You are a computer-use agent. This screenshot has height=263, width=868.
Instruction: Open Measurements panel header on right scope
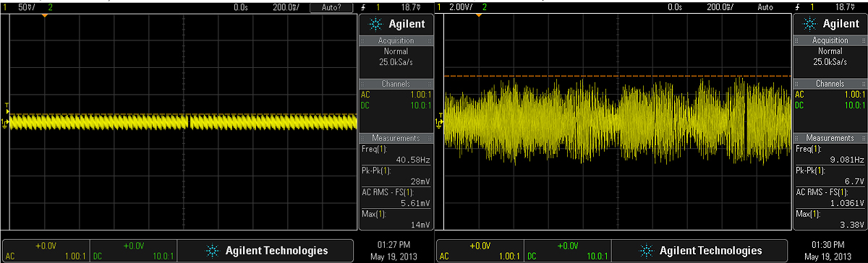(x=830, y=137)
